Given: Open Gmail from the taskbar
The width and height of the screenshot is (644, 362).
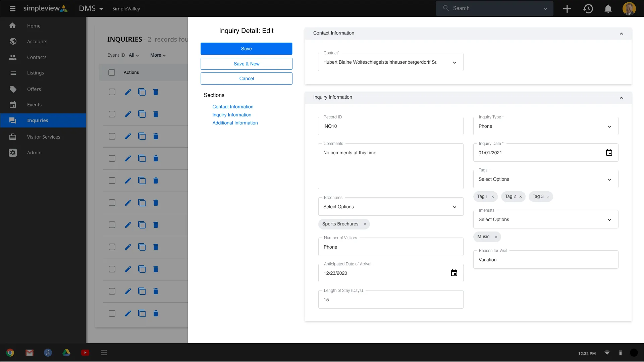Looking at the screenshot, I should (30, 353).
